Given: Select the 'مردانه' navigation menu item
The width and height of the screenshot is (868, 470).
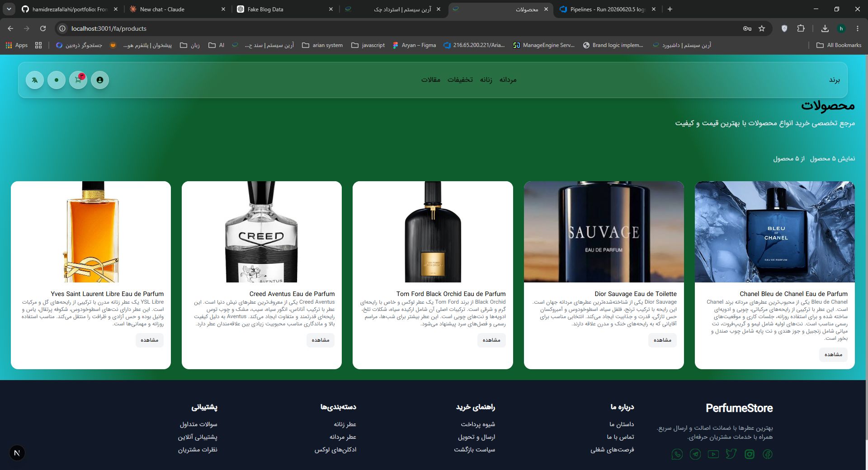Looking at the screenshot, I should point(508,80).
